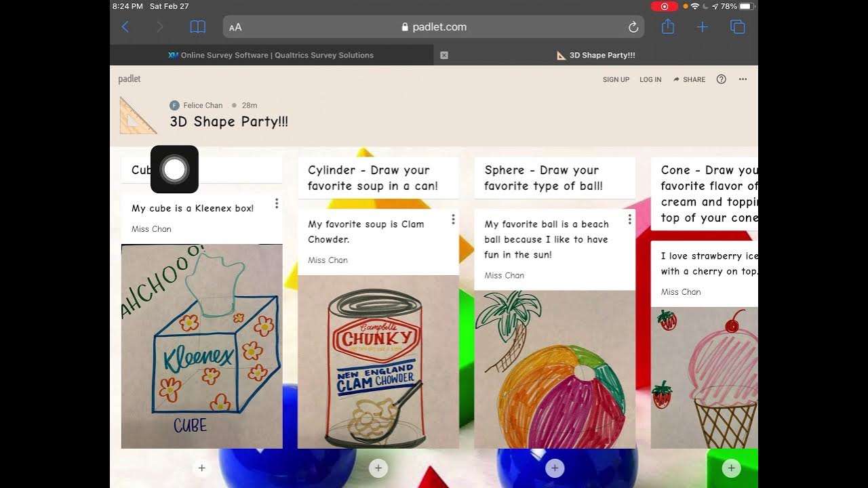Click the Cone column heading
868x488 pixels.
[709, 194]
